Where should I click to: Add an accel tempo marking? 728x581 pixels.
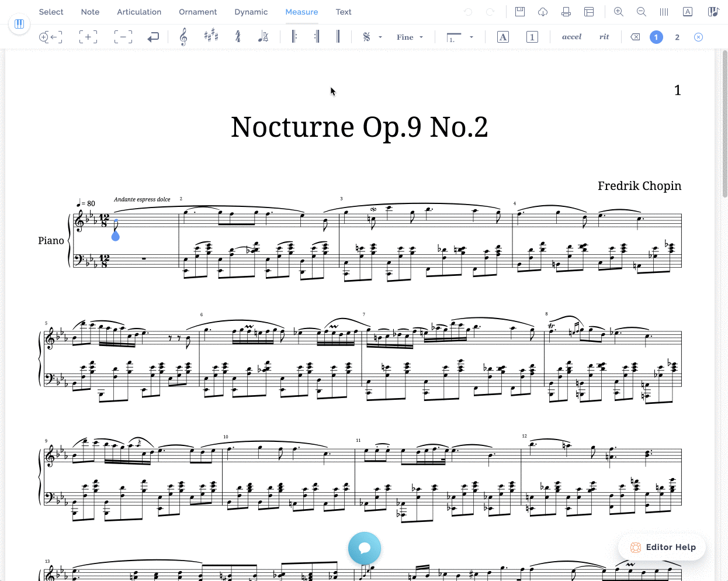click(x=571, y=36)
